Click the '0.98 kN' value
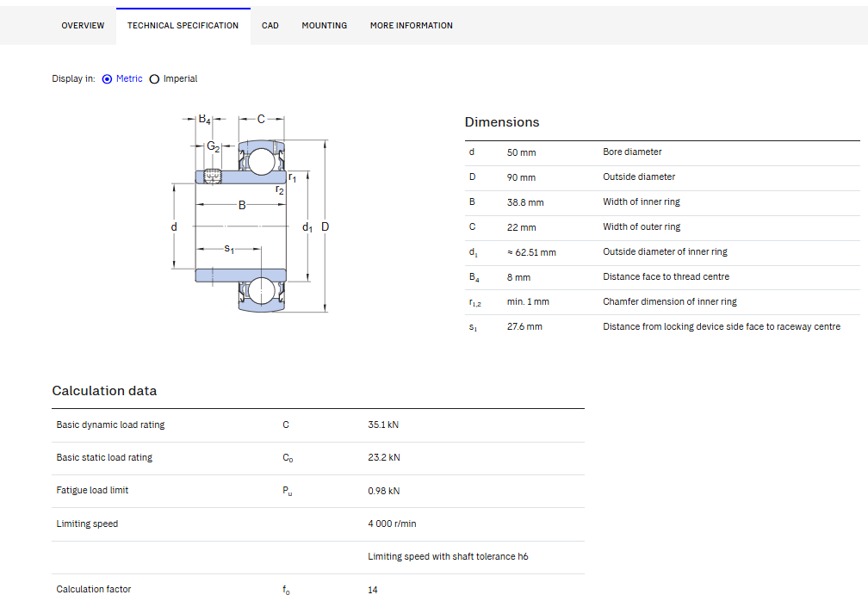 (x=384, y=491)
